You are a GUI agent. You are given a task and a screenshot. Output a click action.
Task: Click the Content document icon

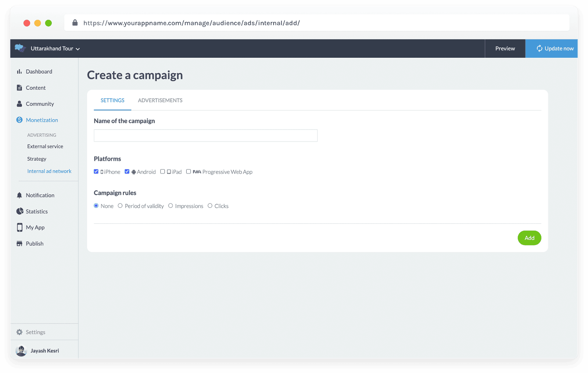19,88
